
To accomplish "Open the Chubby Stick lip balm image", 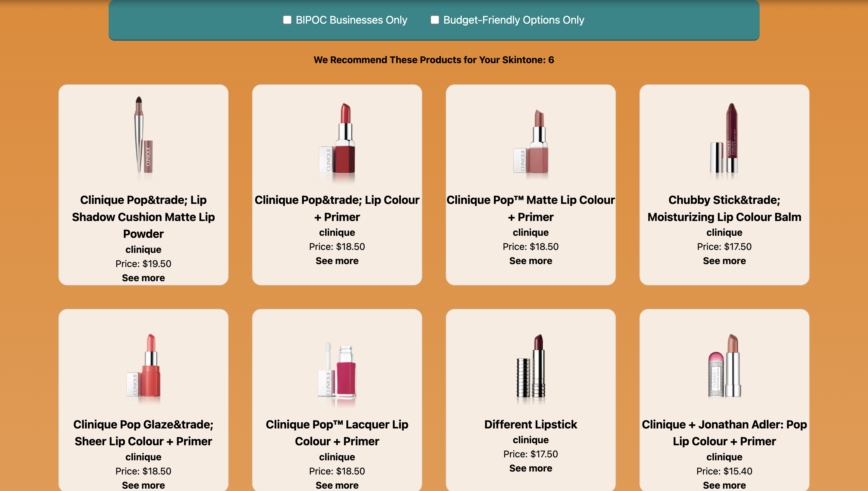I will pyautogui.click(x=724, y=138).
